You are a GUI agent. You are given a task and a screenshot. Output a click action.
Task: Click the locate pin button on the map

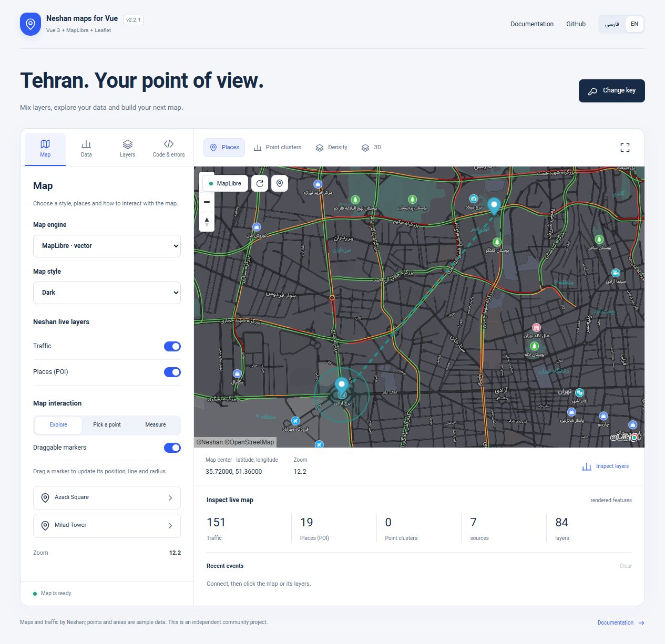click(280, 183)
